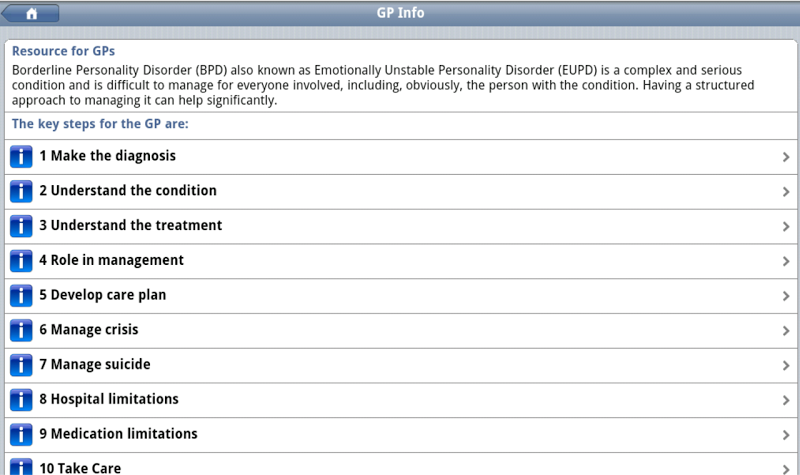This screenshot has height=475, width=800.
Task: Click info icon beside Hospital limitations
Action: [x=21, y=400]
